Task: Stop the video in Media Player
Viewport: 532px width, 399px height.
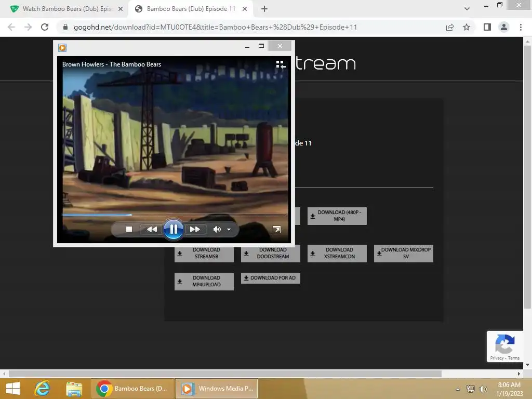Action: pyautogui.click(x=129, y=230)
